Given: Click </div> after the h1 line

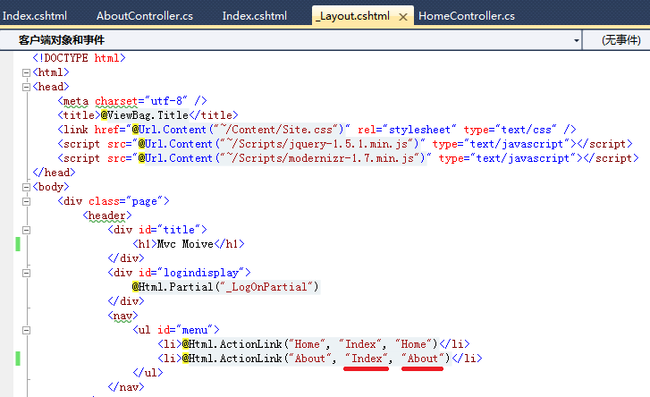Looking at the screenshot, I should click(126, 259).
